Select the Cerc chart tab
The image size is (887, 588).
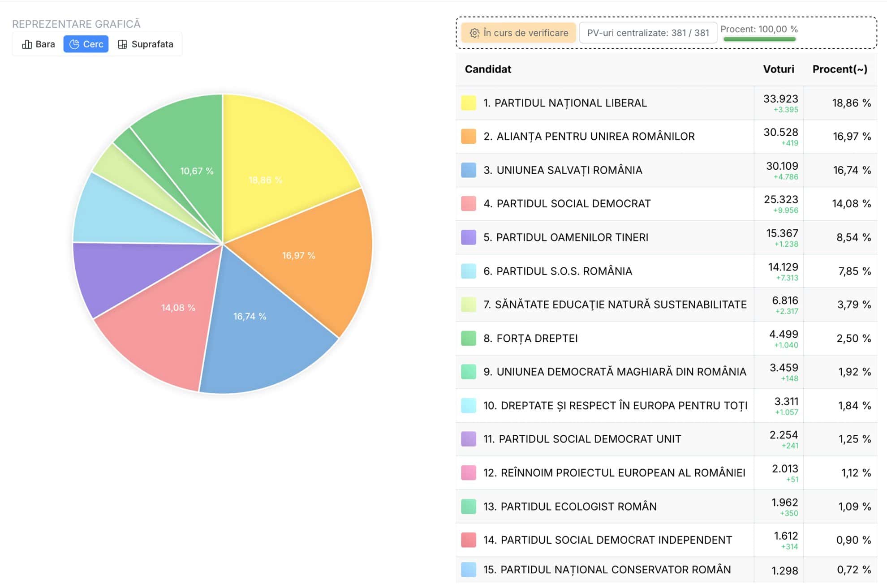click(x=86, y=44)
